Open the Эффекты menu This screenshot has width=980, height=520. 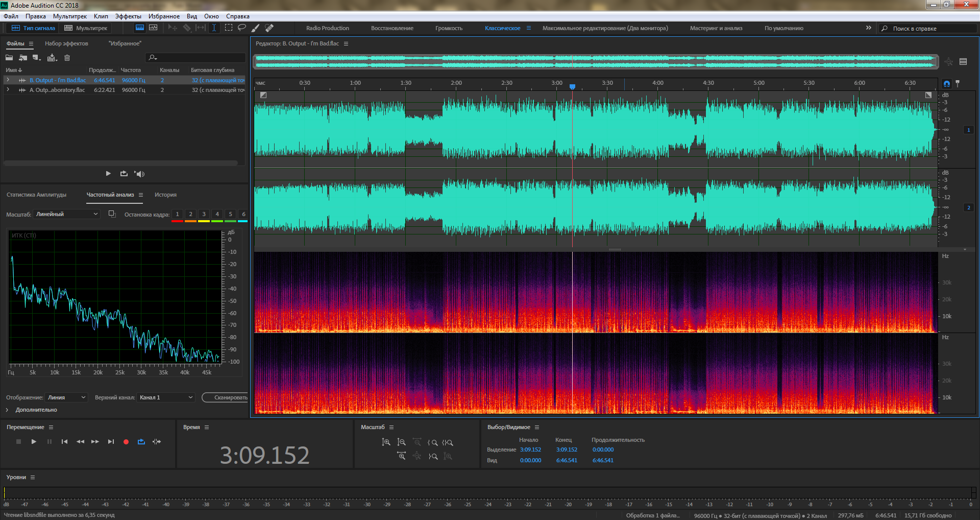tap(128, 16)
